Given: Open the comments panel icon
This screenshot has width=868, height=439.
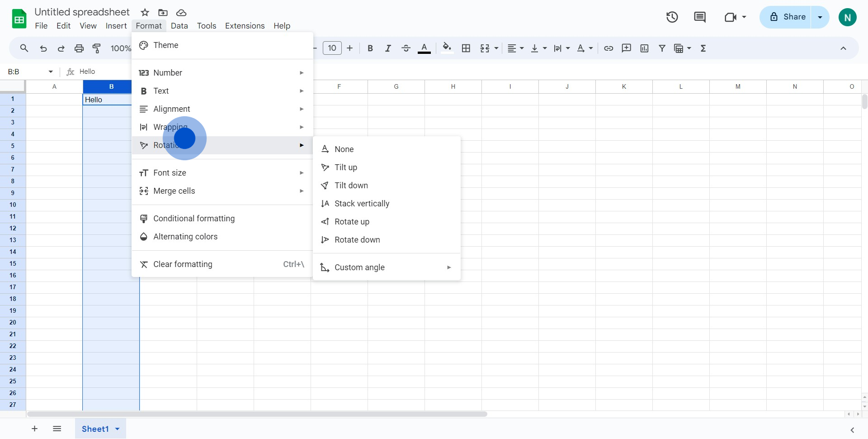Looking at the screenshot, I should (699, 17).
